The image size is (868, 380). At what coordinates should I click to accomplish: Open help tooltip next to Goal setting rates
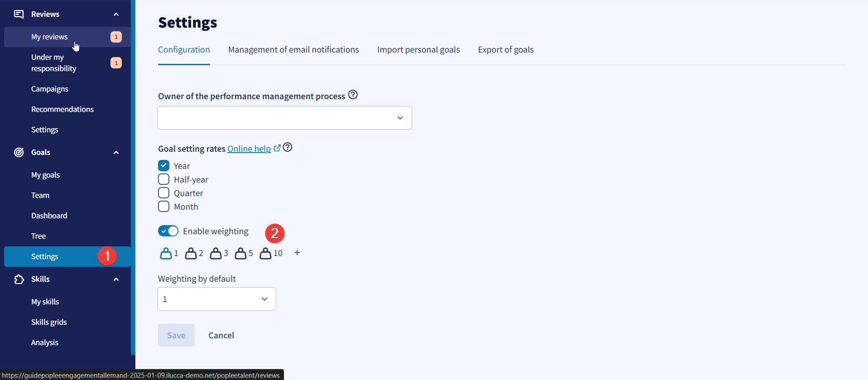[x=288, y=147]
